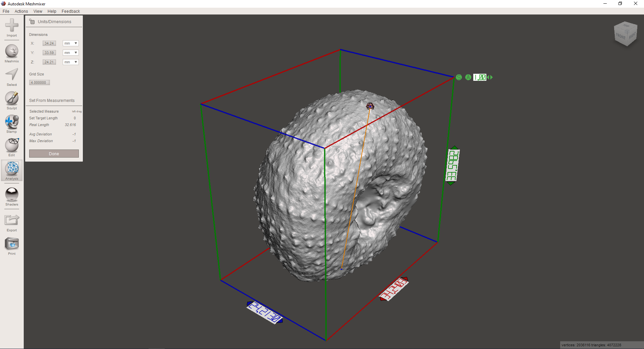Click the view orientation cube
This screenshot has width=644, height=349.
point(625,34)
